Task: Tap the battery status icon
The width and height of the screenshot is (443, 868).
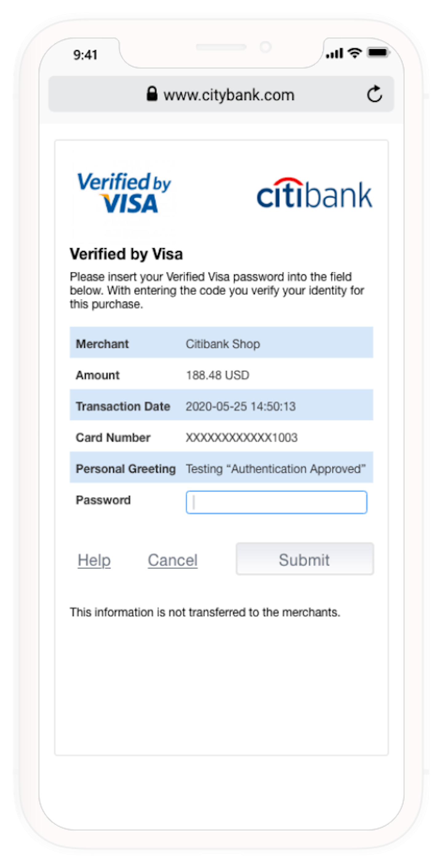Action: [x=378, y=53]
